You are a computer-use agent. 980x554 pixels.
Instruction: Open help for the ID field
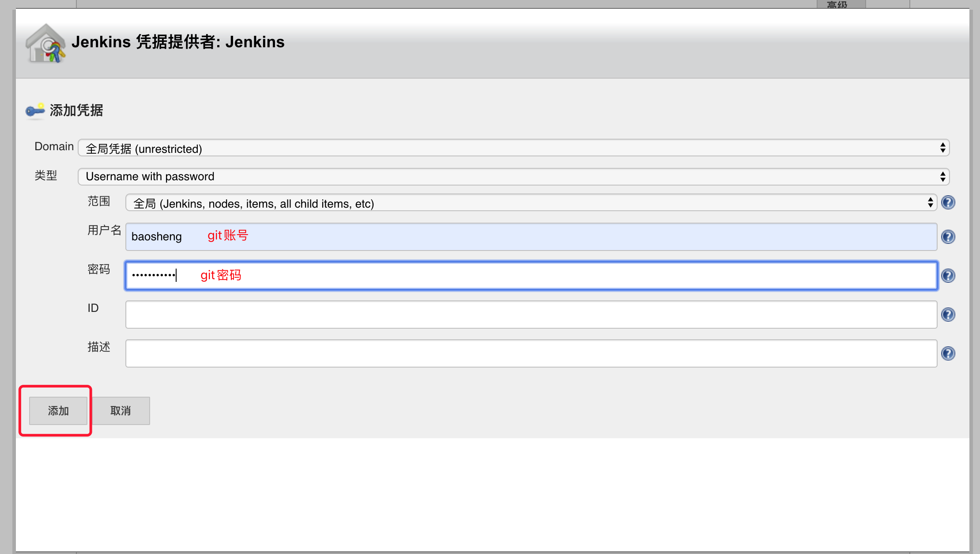948,315
